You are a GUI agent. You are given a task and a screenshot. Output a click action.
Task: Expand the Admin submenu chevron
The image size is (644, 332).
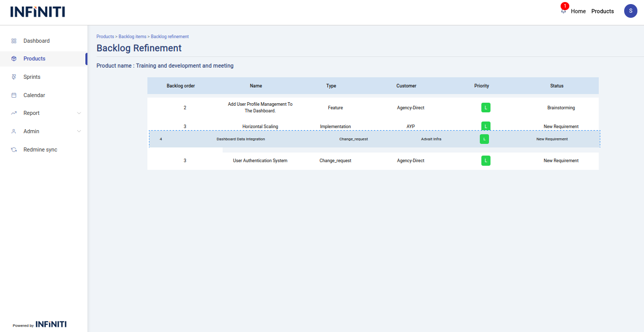pyautogui.click(x=79, y=131)
